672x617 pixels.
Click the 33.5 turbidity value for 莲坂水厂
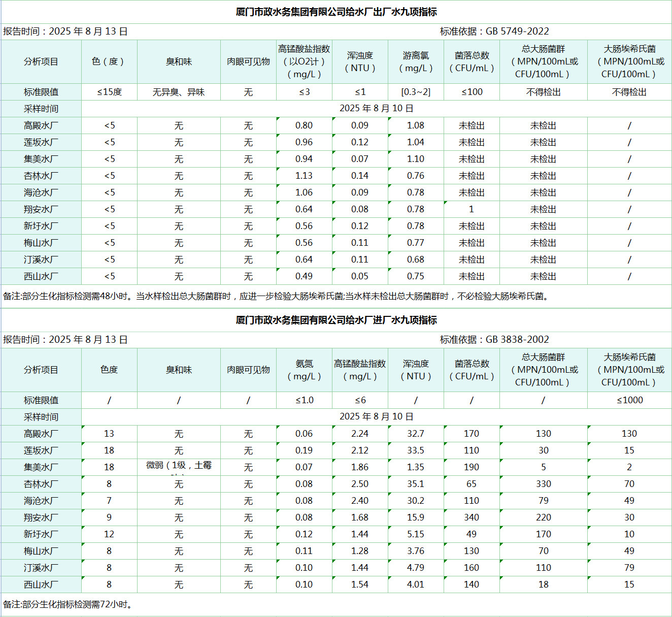416,450
